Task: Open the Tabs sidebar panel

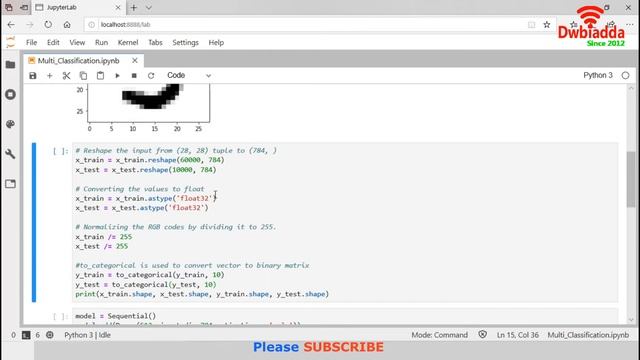Action: [x=11, y=184]
